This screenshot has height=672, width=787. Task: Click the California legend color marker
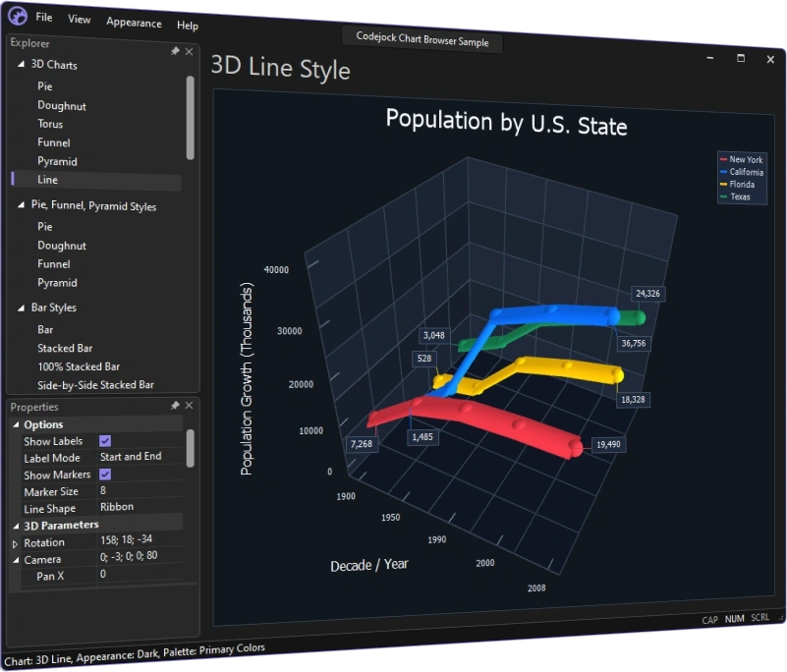(723, 172)
